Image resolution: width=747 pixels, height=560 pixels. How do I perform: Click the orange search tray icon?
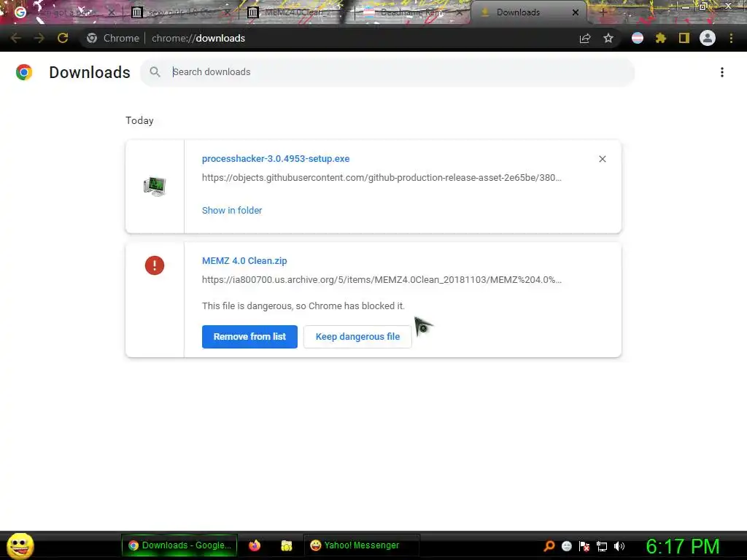[549, 546]
